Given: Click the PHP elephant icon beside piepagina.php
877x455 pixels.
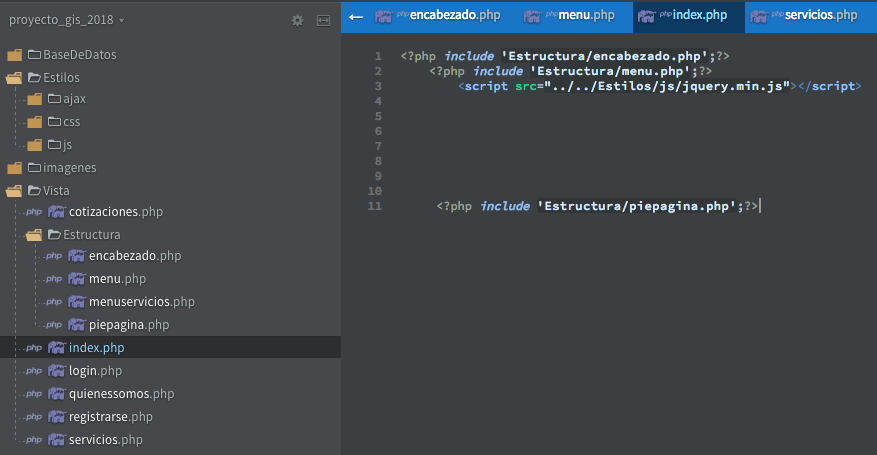Looking at the screenshot, I should click(77, 325).
